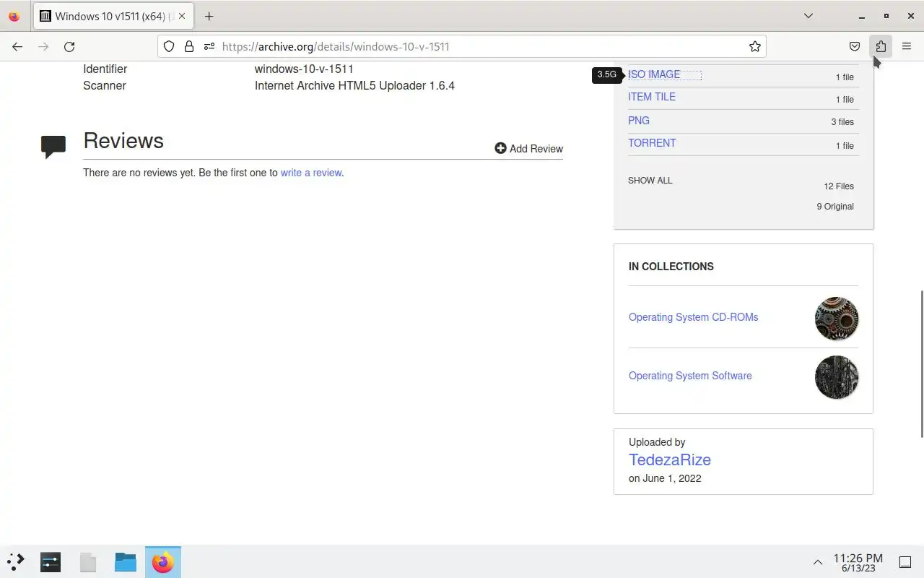This screenshot has height=578, width=924.
Task: Open the file manager folder icon
Action: (x=126, y=562)
